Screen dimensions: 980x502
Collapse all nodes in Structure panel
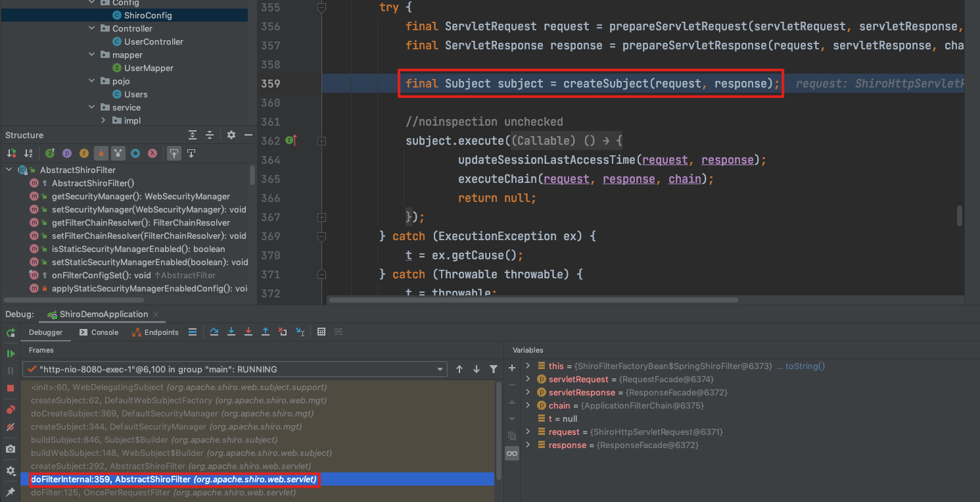[210, 135]
